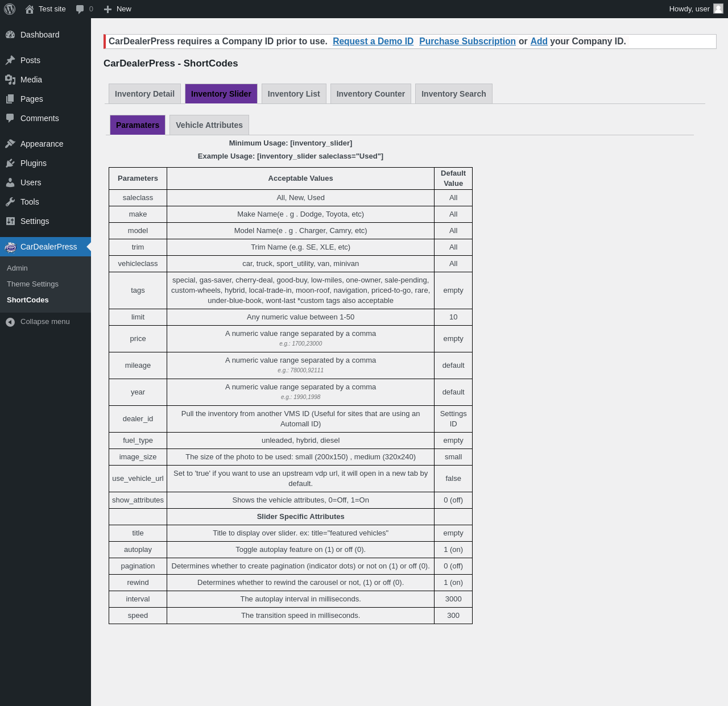Click the user avatar icon
The image size is (728, 706).
(x=718, y=9)
